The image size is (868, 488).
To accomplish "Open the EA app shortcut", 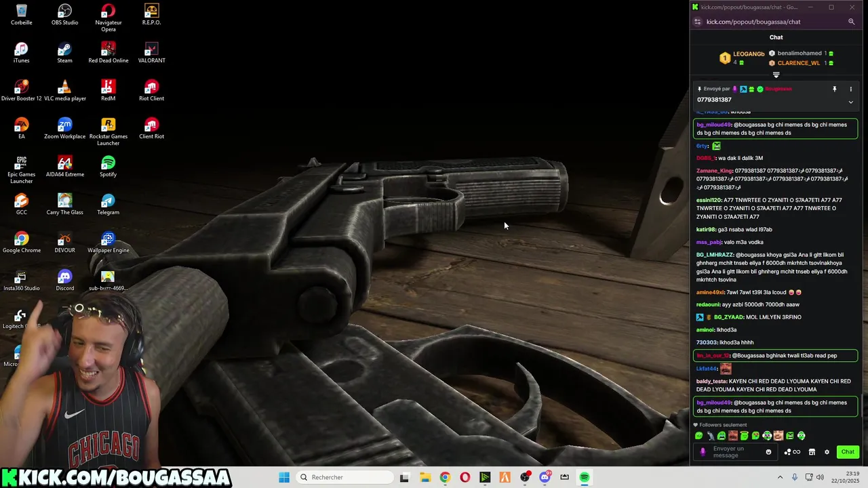I will click(x=22, y=128).
